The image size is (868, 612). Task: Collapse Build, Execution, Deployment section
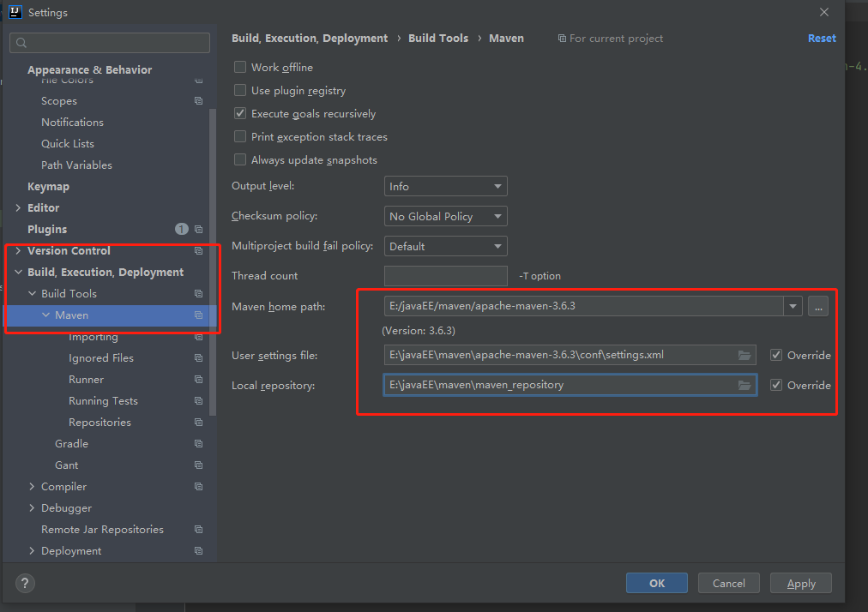(18, 273)
